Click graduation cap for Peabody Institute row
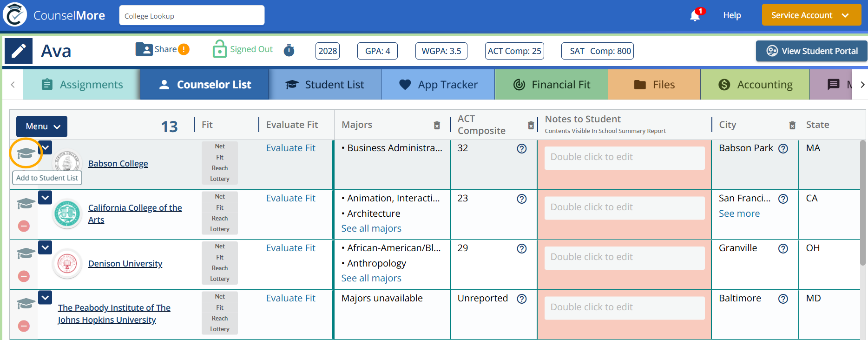Viewport: 868px width, 340px height. pos(26,303)
